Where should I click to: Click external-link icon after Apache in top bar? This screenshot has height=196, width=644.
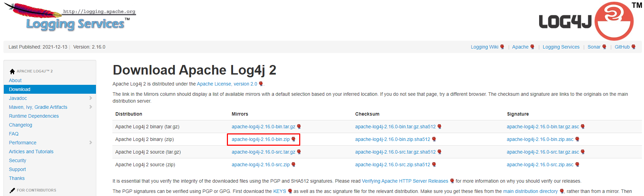(532, 47)
